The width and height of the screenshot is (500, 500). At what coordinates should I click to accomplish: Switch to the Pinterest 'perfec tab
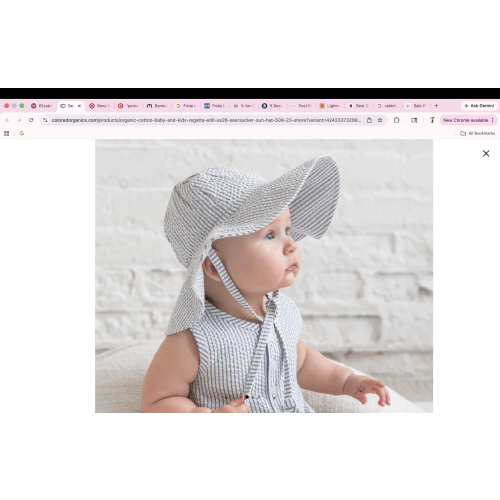coord(128,106)
